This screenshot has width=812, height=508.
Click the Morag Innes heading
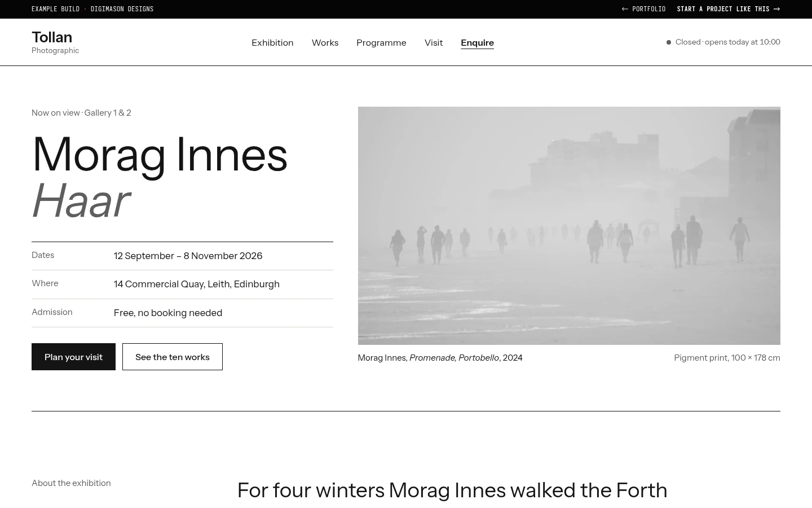click(160, 155)
